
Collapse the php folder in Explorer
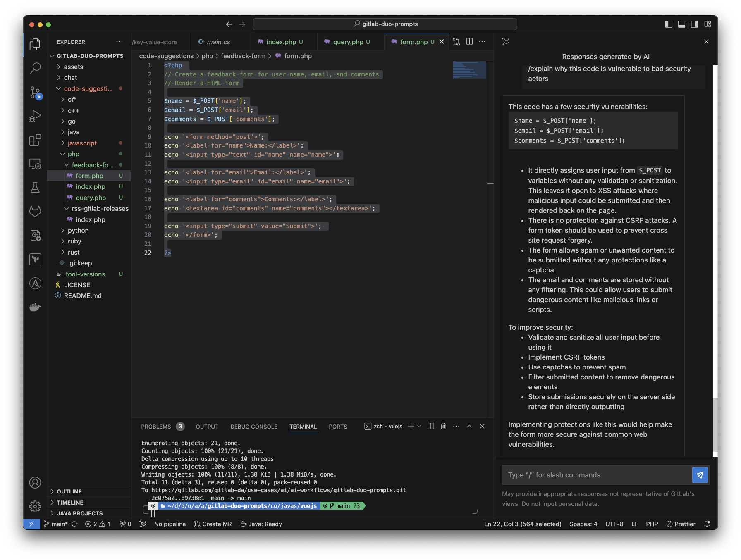73,154
